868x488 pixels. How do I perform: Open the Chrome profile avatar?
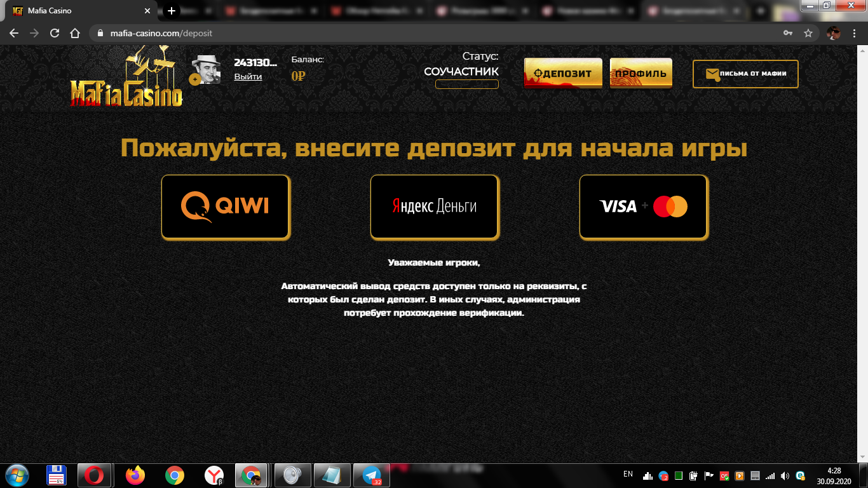click(834, 33)
